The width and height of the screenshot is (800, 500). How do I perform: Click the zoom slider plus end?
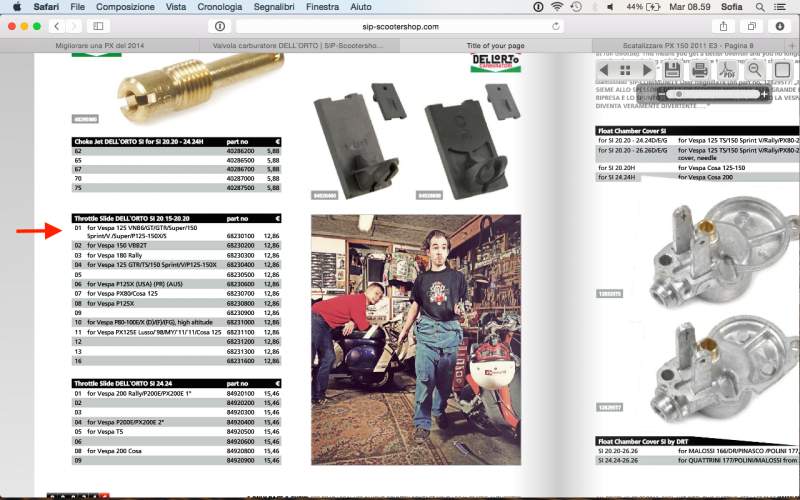click(x=764, y=94)
